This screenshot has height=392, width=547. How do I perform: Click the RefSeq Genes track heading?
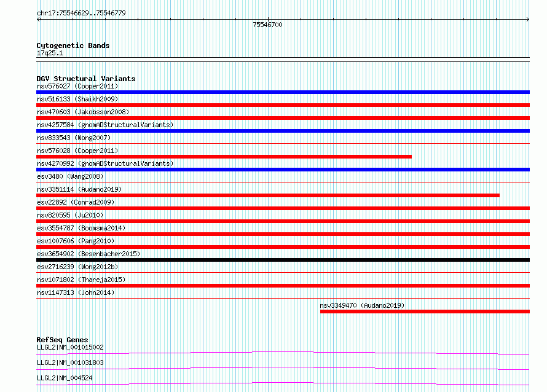coord(62,340)
